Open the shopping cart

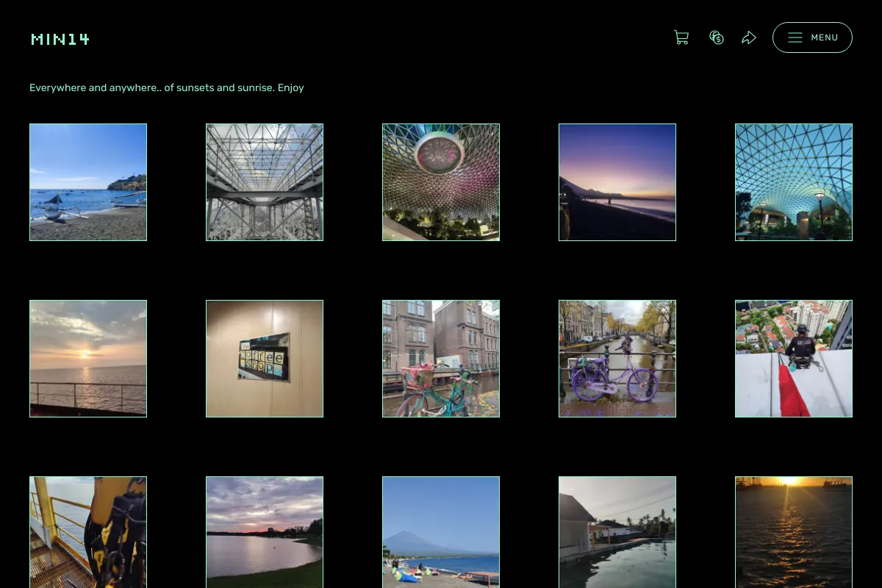pyautogui.click(x=681, y=37)
